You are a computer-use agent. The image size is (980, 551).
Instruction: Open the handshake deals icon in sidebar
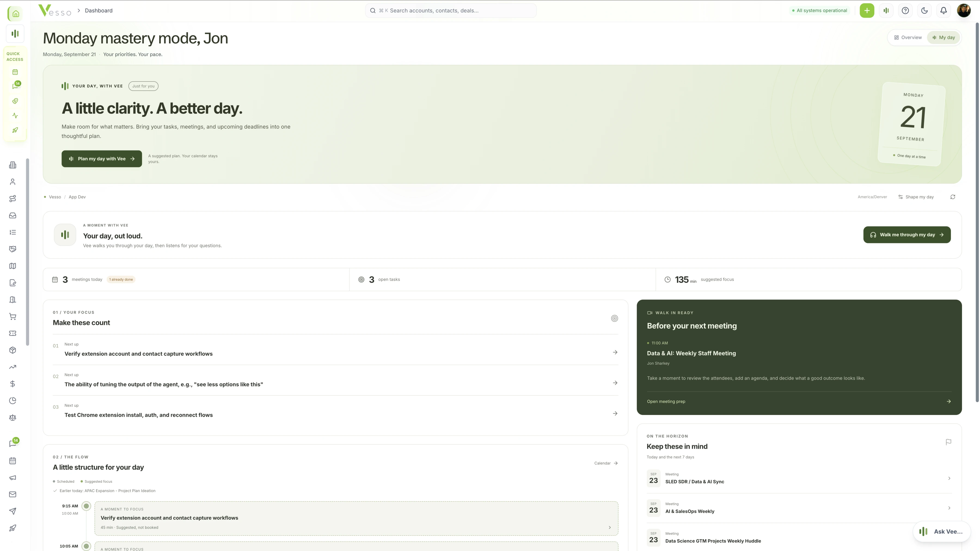pos(13,249)
